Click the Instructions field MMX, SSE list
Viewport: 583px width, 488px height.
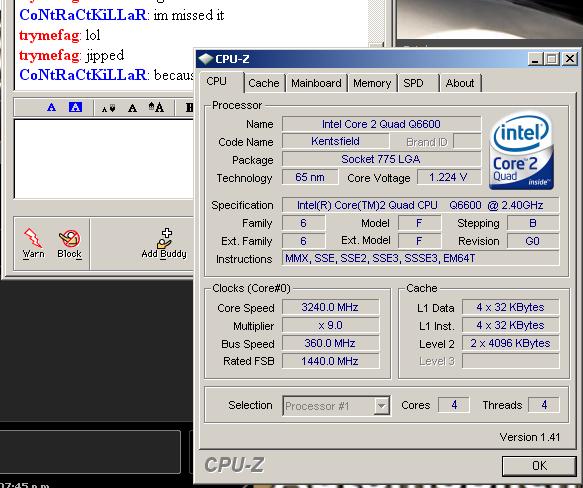click(421, 258)
